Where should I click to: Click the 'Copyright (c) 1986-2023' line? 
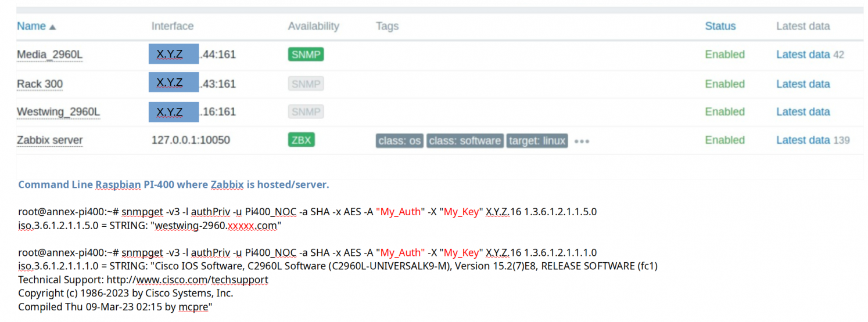[x=125, y=294]
